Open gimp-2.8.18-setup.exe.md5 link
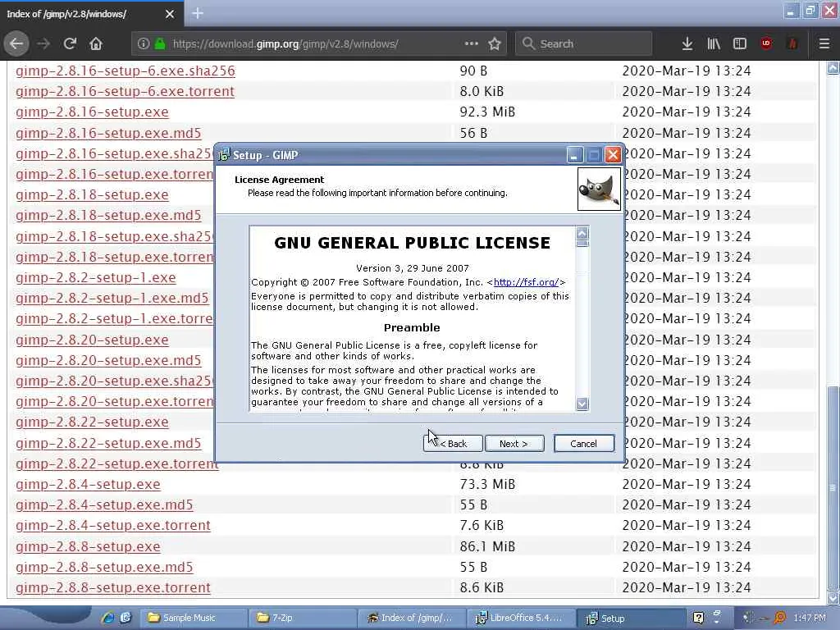Image resolution: width=840 pixels, height=630 pixels. [x=108, y=216]
